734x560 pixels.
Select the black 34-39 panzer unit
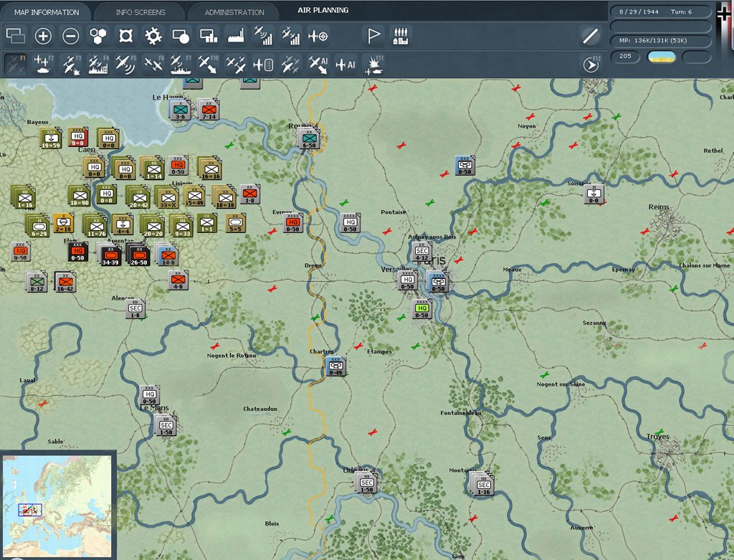pyautogui.click(x=110, y=256)
